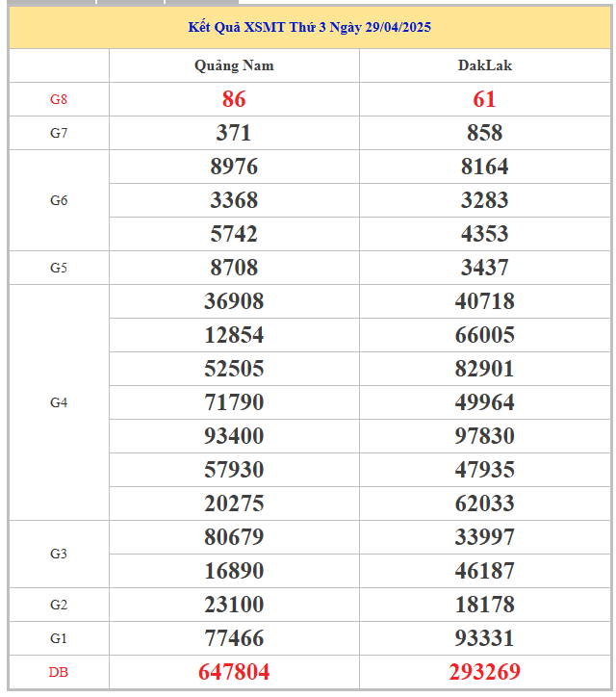Click the XSMT results title header
The image size is (616, 697).
[309, 27]
